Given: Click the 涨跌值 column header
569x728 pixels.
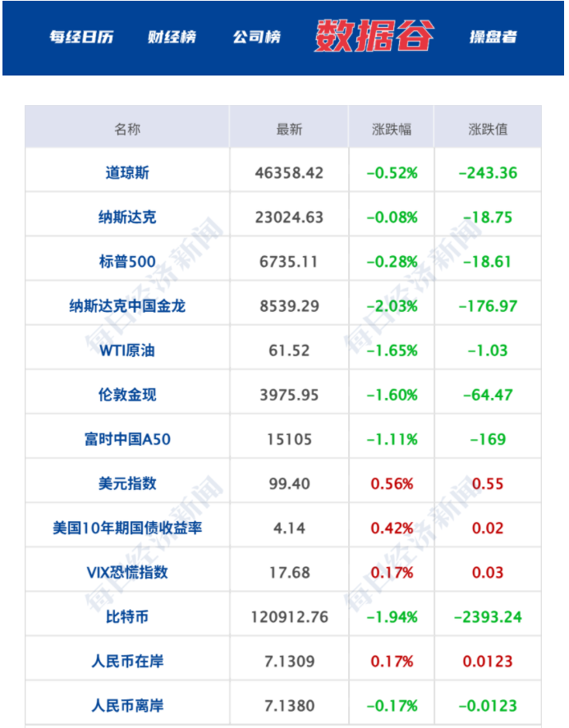Looking at the screenshot, I should pyautogui.click(x=488, y=129).
